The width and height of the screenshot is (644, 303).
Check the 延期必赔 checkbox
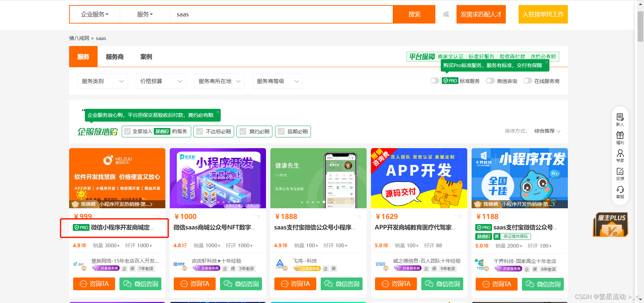281,131
